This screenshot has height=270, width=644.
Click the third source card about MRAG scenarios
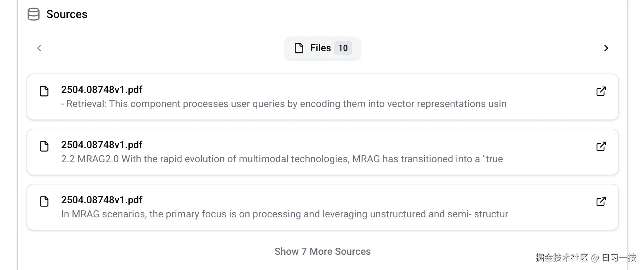click(x=285, y=214)
